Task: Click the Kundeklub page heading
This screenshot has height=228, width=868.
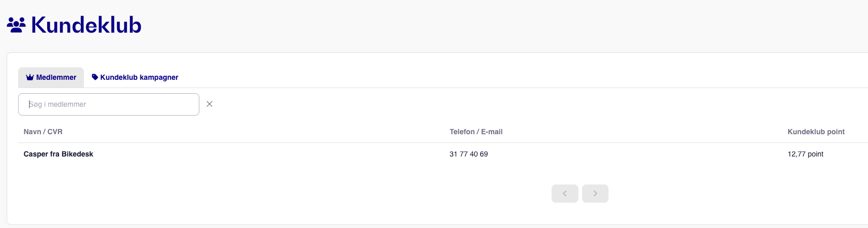Action: point(86,25)
